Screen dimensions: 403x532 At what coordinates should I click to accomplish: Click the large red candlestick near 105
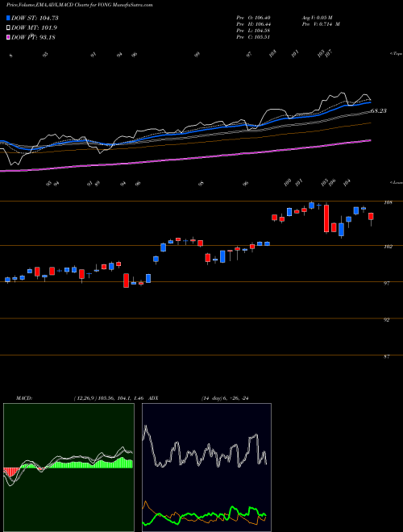[326, 218]
